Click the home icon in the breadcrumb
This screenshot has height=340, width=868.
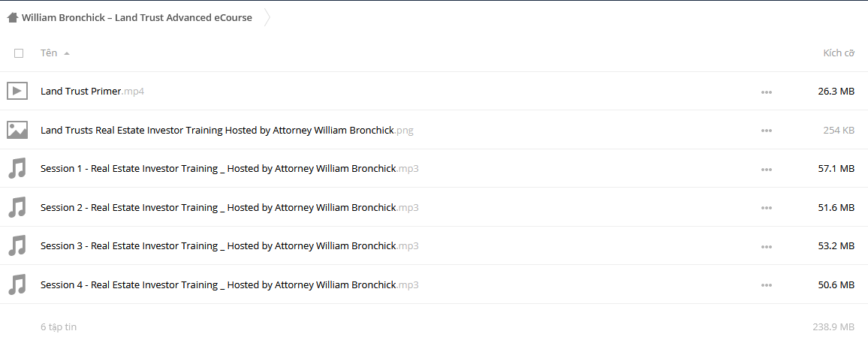pos(12,18)
